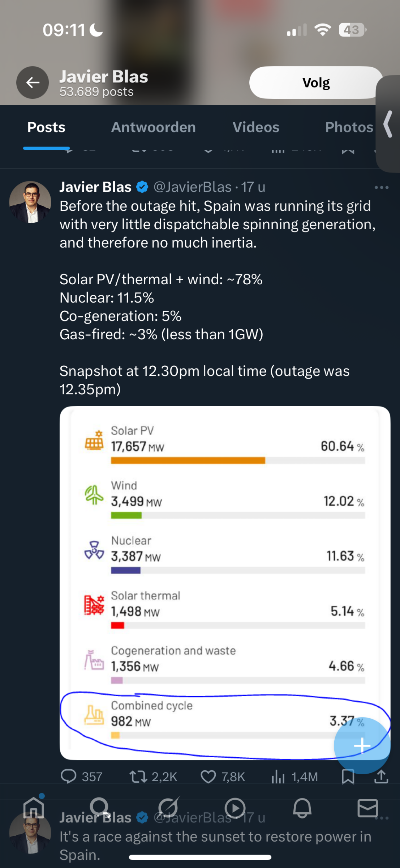The height and width of the screenshot is (868, 400).
Task: Select the Photos tab
Action: click(349, 127)
